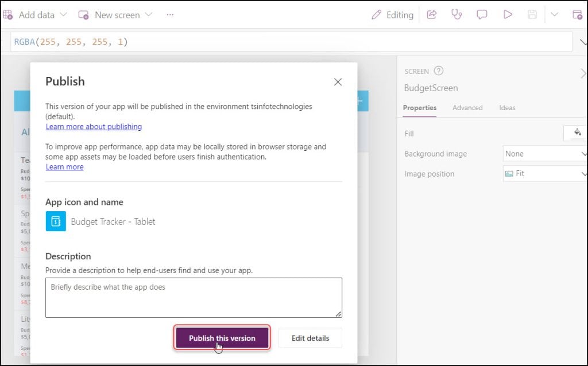Open the App checker stethoscope icon

pos(457,14)
